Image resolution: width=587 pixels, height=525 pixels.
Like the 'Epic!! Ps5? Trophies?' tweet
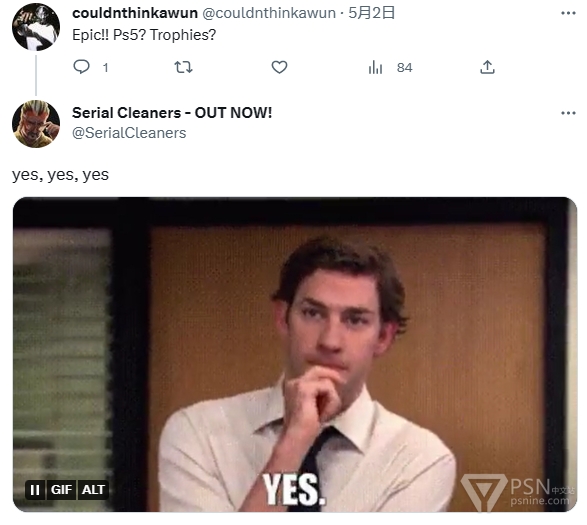point(279,67)
